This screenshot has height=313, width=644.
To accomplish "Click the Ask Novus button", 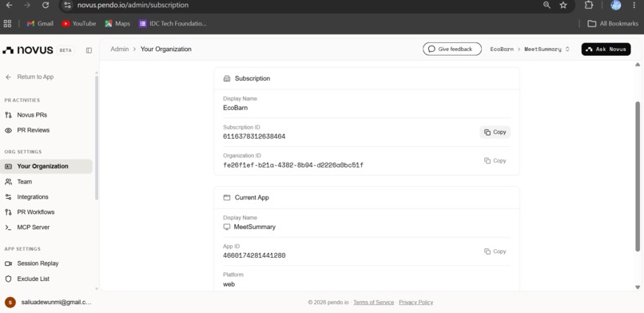I will [x=606, y=50].
